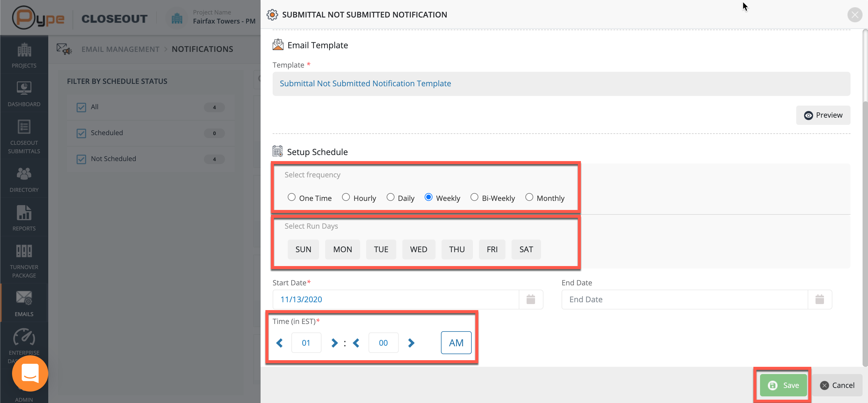Click the Start Date calendar icon
868x403 pixels.
[x=531, y=299]
